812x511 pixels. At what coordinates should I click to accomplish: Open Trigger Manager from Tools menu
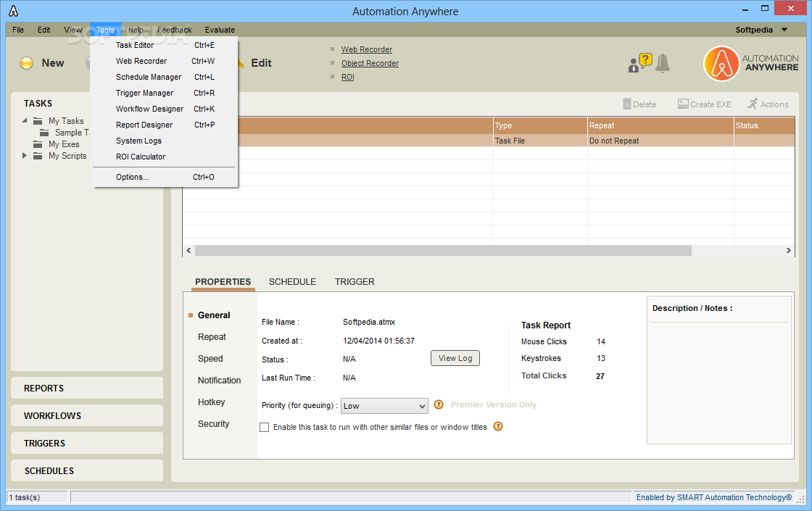pos(165,94)
